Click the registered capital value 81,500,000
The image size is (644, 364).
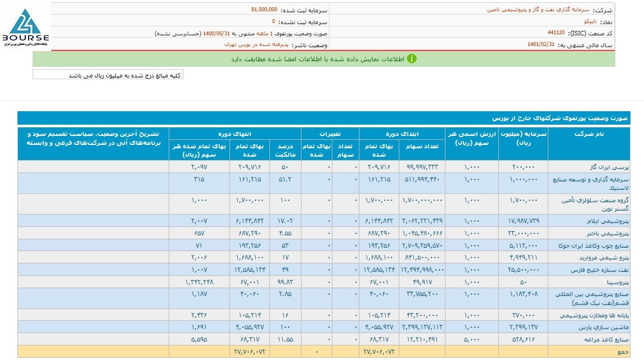(x=264, y=10)
